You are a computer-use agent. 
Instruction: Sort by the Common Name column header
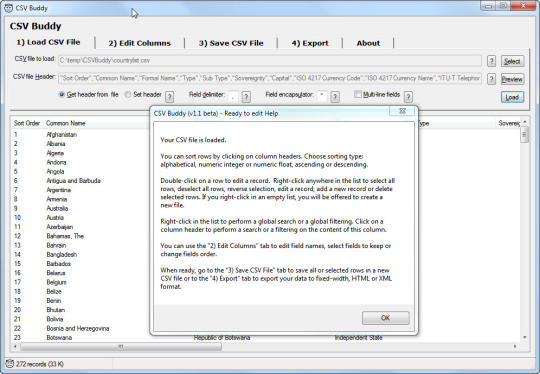point(66,123)
